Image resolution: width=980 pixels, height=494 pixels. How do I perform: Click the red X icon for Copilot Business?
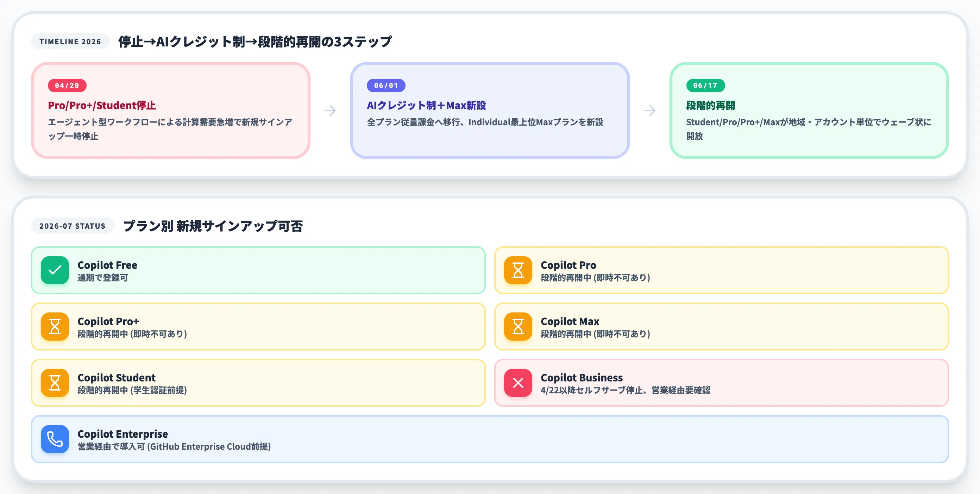pyautogui.click(x=518, y=383)
